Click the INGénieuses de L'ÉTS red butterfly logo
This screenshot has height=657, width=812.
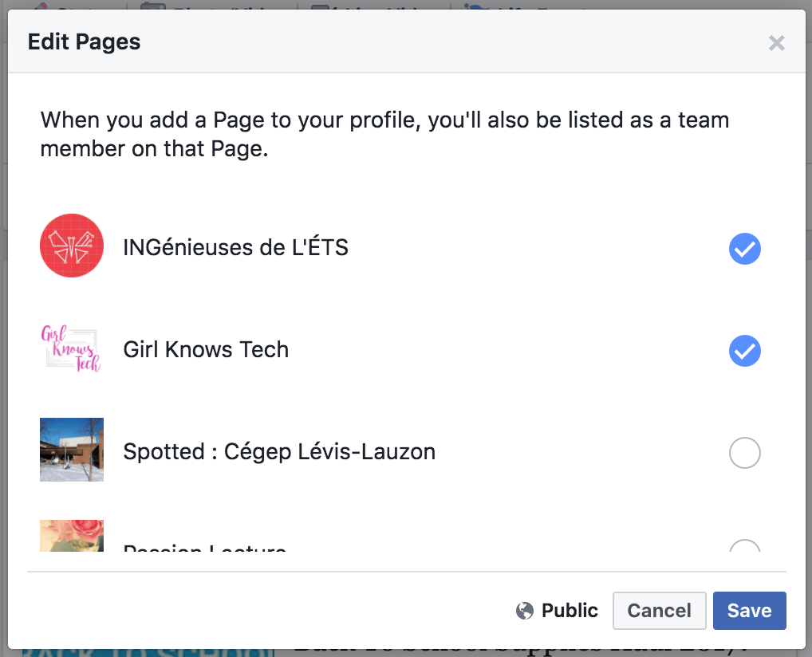72,246
